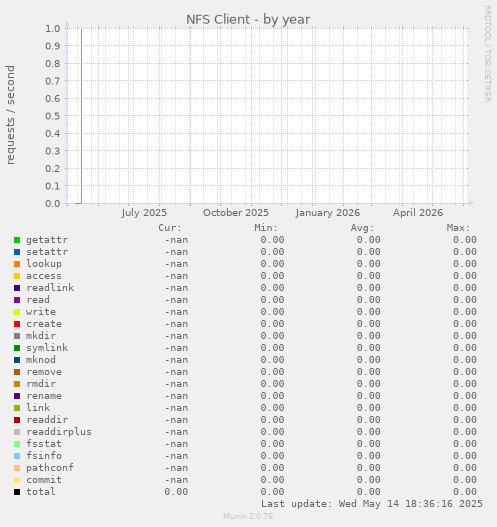Select the gray mkdir legend swatch

pos(17,336)
